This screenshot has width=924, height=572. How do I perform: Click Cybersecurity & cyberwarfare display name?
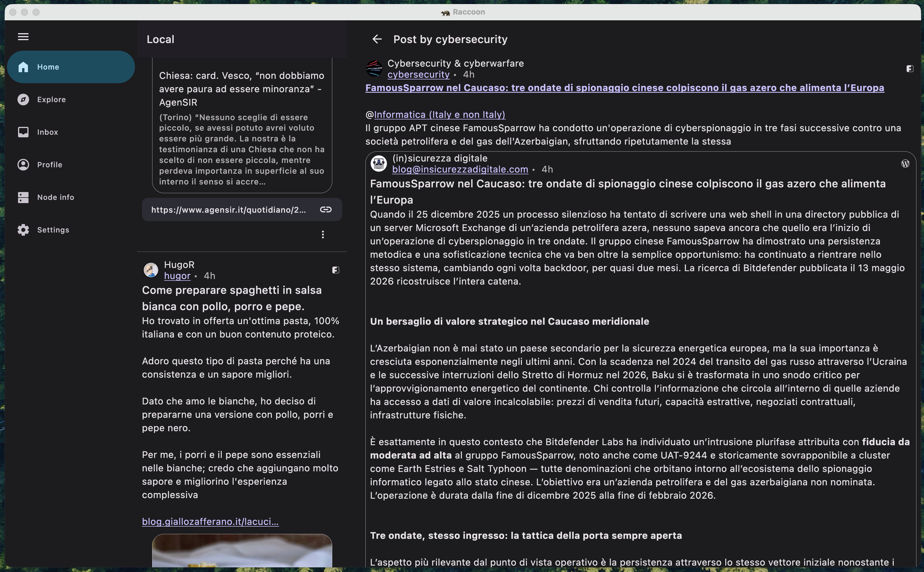455,63
